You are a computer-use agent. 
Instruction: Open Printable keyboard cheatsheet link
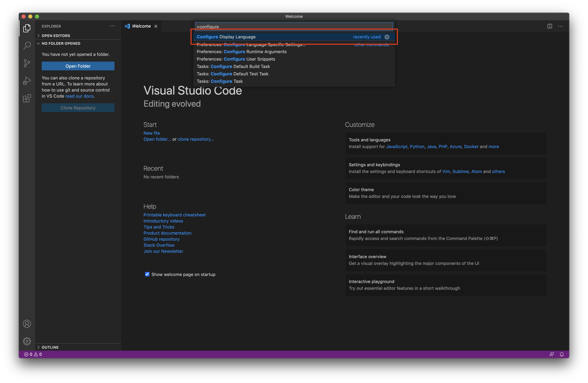click(x=174, y=215)
